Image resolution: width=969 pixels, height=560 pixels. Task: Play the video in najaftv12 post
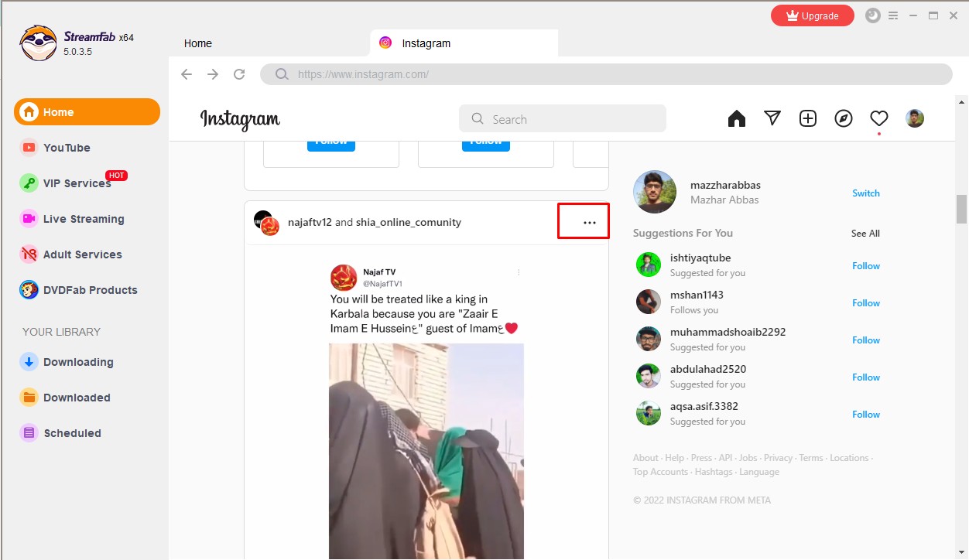click(x=426, y=451)
